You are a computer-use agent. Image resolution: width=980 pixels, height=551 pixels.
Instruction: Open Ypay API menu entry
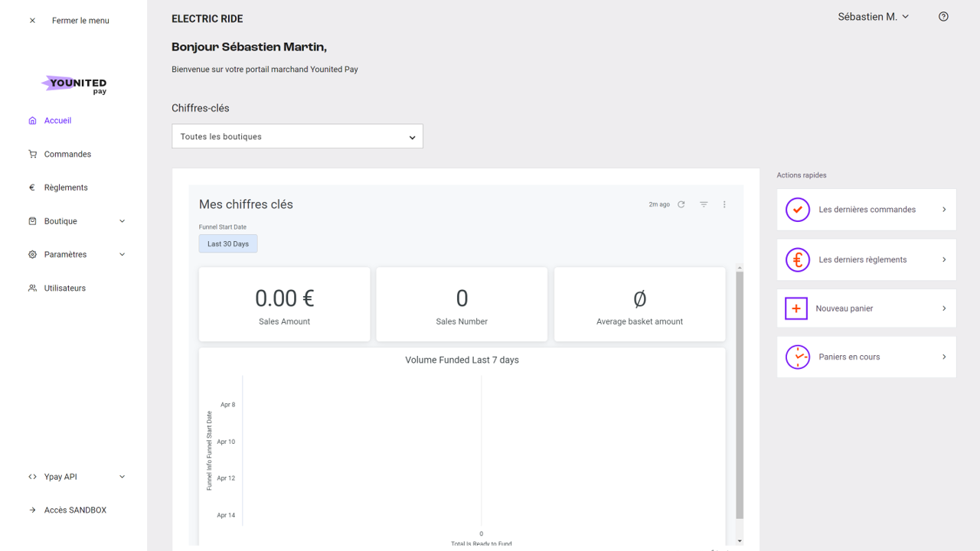click(x=60, y=477)
